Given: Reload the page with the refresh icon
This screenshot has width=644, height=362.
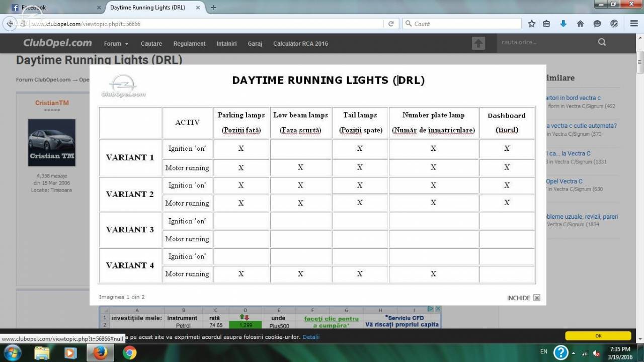Looking at the screenshot, I should (391, 24).
